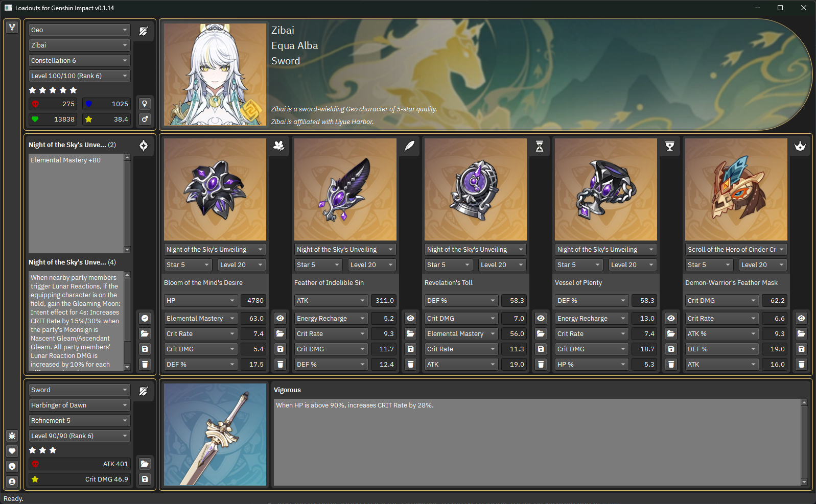Viewport: 816px width, 504px height.
Task: Click the set bonus description scrollbar down arrow
Action: pos(127,367)
